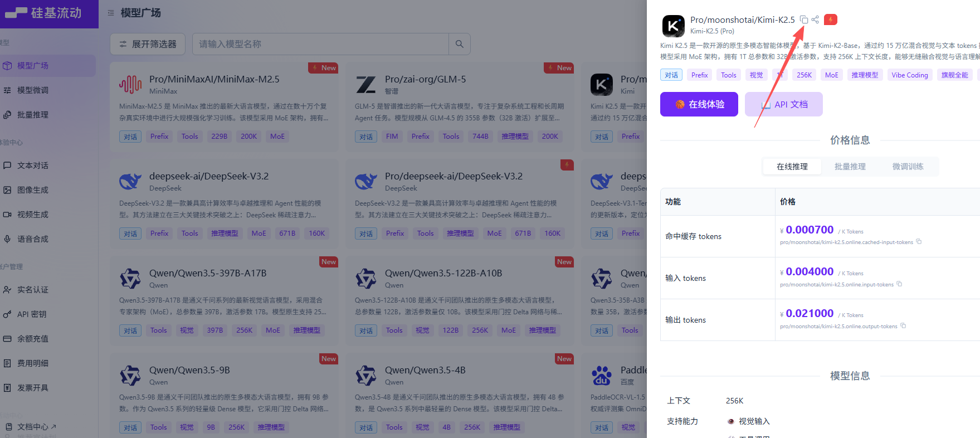The image size is (980, 438).
Task: Click the 功能 column header
Action: [x=673, y=202]
